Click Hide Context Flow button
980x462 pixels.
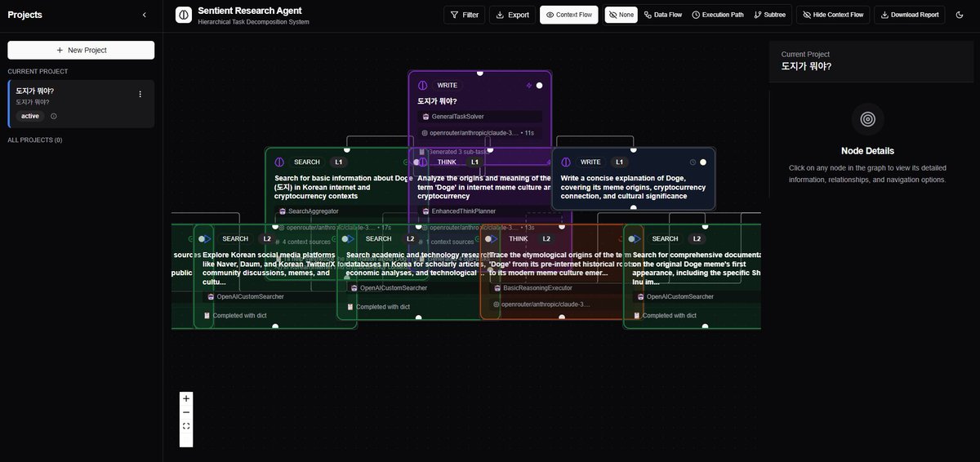tap(833, 15)
